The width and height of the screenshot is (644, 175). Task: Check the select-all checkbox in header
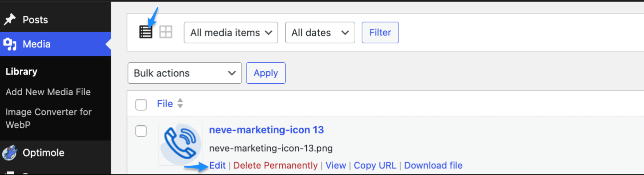coord(141,105)
